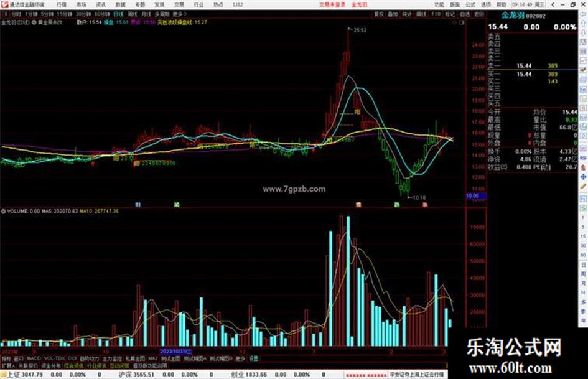Image resolution: width=588 pixels, height=379 pixels.
Task: Click the panel layout icon at chart top-right
Action: (x=462, y=22)
